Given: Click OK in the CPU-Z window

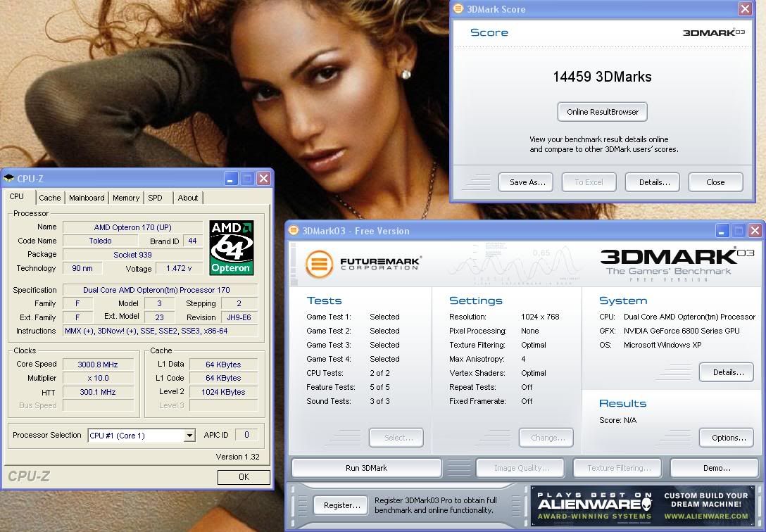Looking at the screenshot, I should (244, 477).
